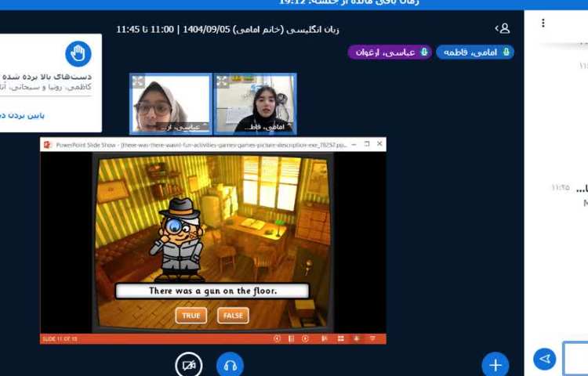Viewport: 588px width, 376px height.
Task: Click the FALSE answer button on the slide
Action: (233, 316)
